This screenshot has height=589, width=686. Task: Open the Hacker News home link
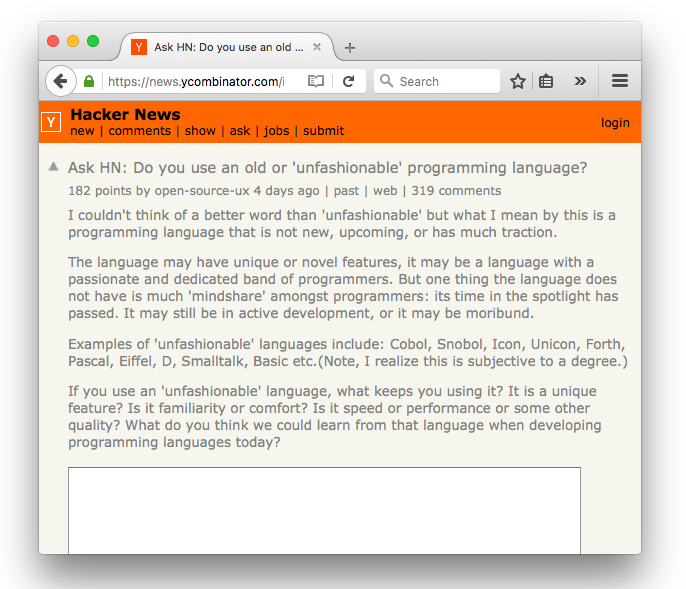click(125, 114)
